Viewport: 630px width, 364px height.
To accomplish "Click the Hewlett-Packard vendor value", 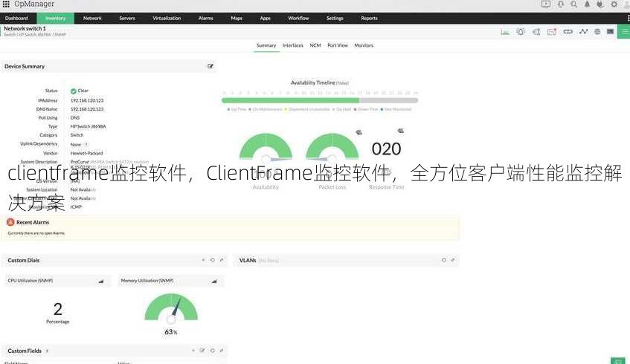I will click(87, 153).
